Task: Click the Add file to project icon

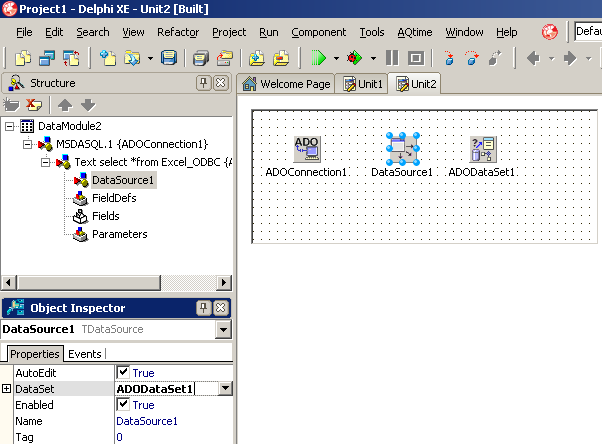Action: click(257, 58)
